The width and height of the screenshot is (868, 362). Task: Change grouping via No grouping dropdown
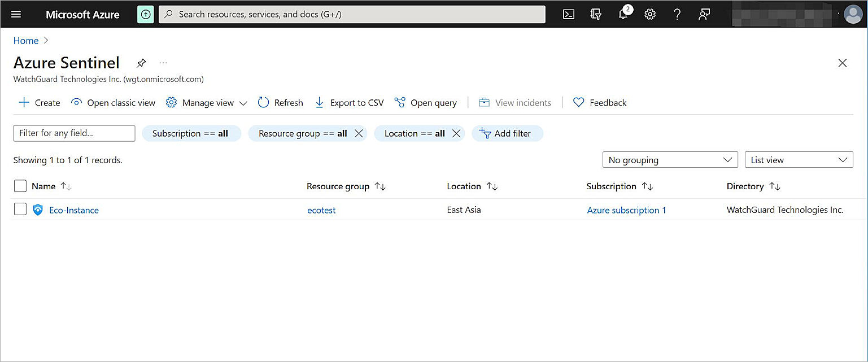tap(670, 159)
